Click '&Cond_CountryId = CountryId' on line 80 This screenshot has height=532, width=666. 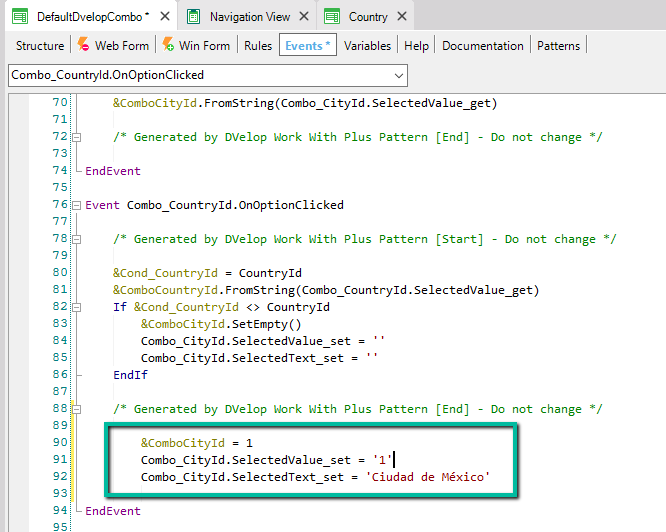pyautogui.click(x=207, y=273)
